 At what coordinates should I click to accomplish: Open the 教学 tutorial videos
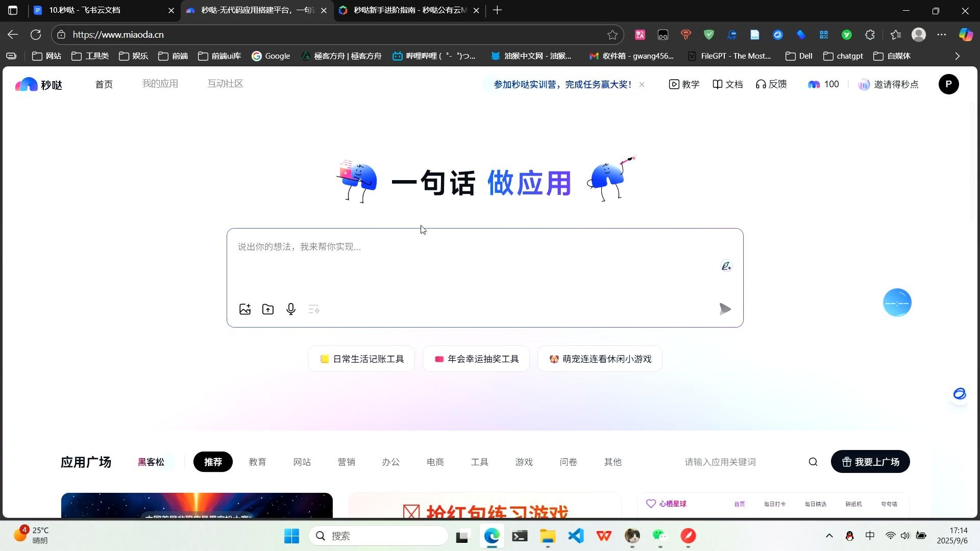[x=684, y=84]
